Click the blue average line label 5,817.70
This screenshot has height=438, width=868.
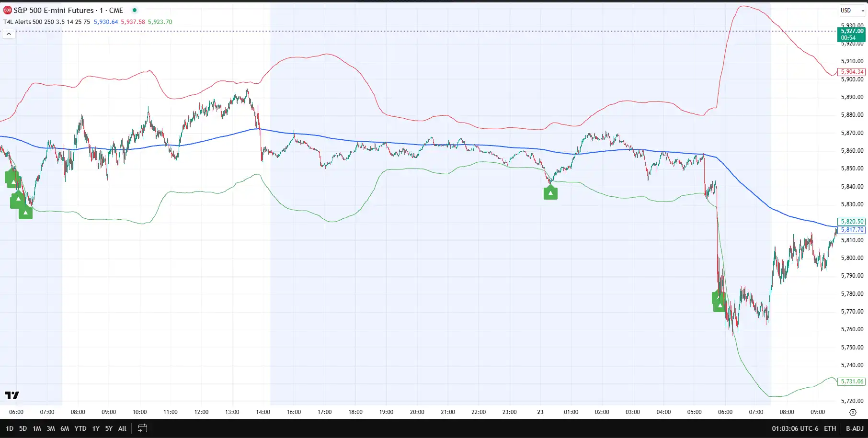coord(852,230)
